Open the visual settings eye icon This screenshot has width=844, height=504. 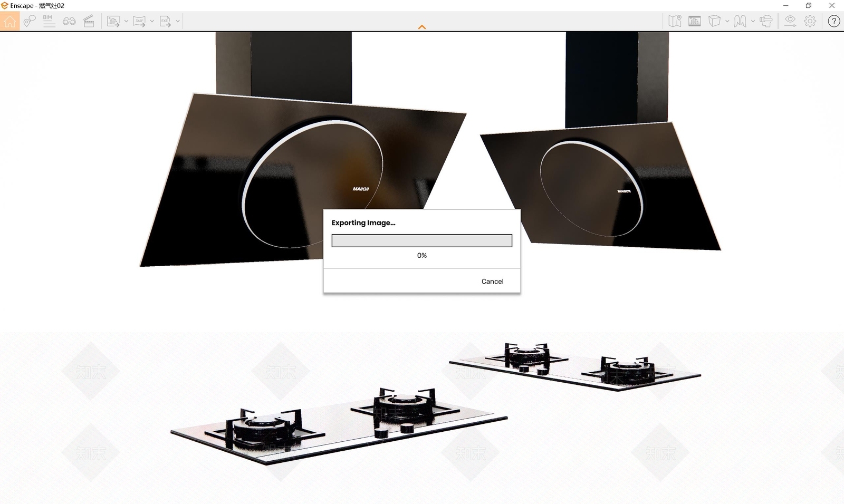click(790, 21)
